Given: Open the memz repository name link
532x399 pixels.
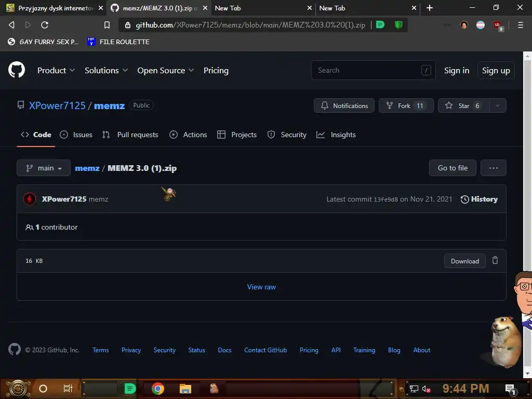Looking at the screenshot, I should point(109,105).
